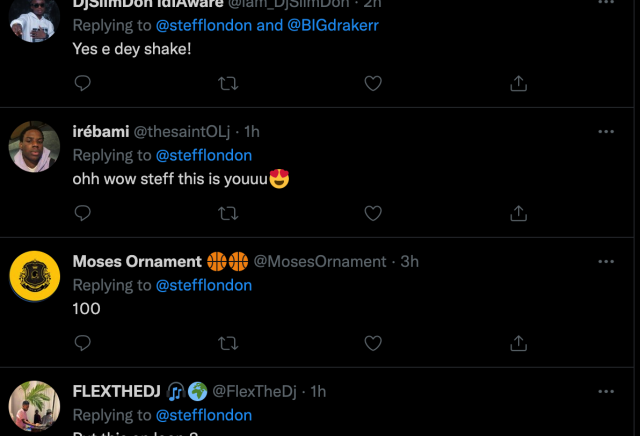View Moses Ornament's profile picture

tap(35, 275)
